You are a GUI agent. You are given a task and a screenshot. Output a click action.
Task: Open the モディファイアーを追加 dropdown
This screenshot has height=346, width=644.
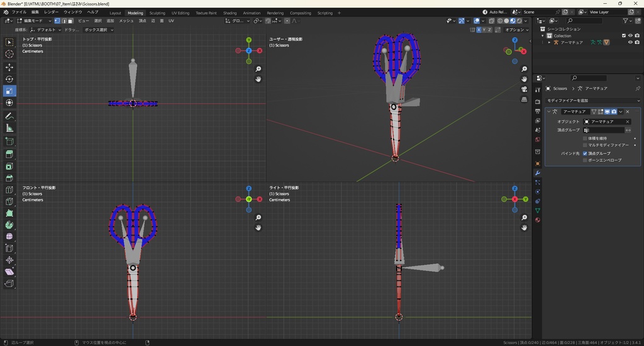point(592,101)
